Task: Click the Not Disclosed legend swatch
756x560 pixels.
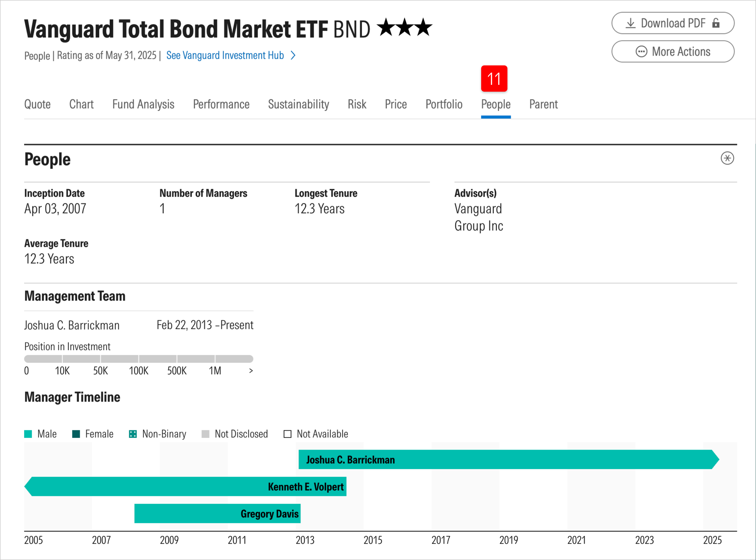Action: pyautogui.click(x=205, y=434)
